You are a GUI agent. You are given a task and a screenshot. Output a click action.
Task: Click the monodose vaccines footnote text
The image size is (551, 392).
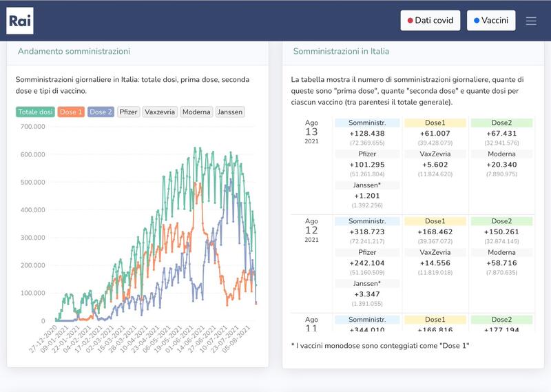380,346
